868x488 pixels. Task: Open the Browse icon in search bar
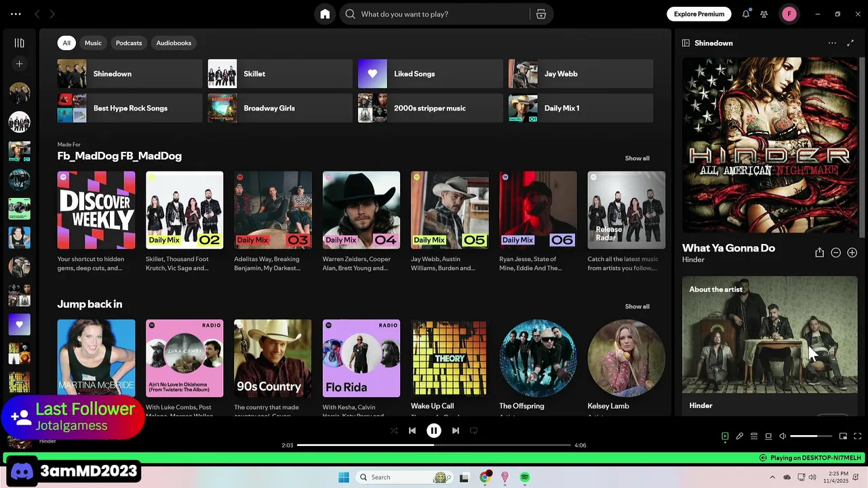[540, 14]
